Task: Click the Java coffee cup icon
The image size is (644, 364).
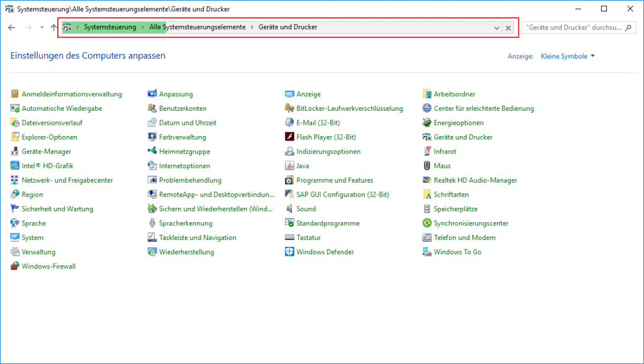Action: tap(289, 166)
